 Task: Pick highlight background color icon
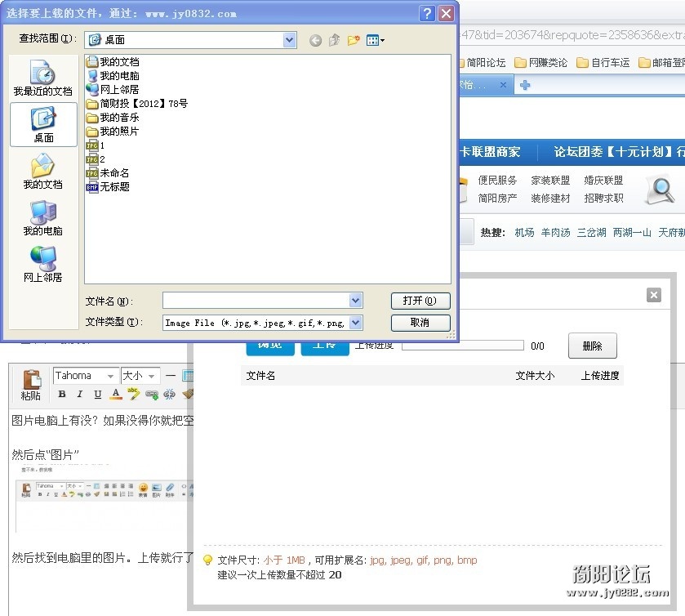tap(133, 394)
